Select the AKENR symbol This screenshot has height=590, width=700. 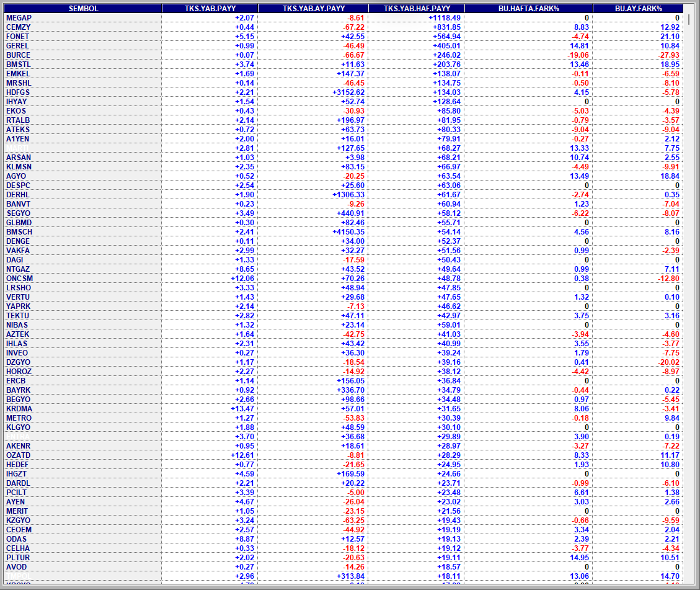pyautogui.click(x=19, y=446)
